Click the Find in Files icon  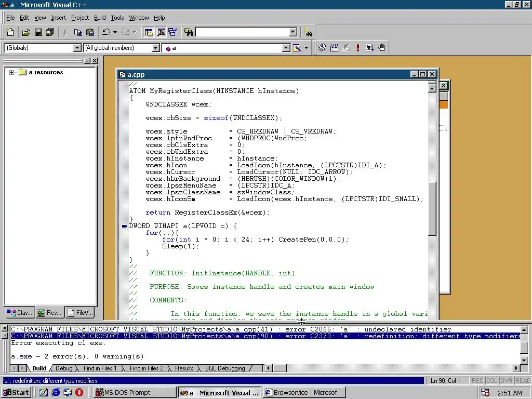point(189,32)
